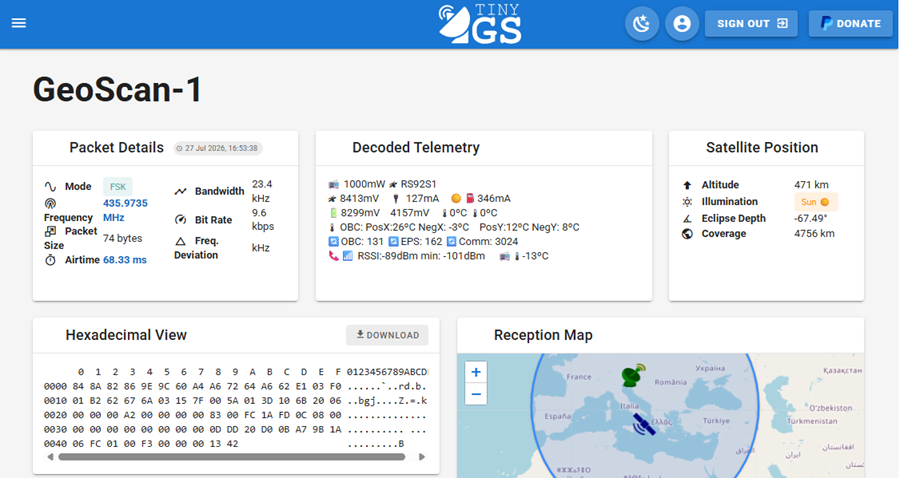Click the 74 bytes packet size
Image resolution: width=900 pixels, height=478 pixels.
click(122, 238)
